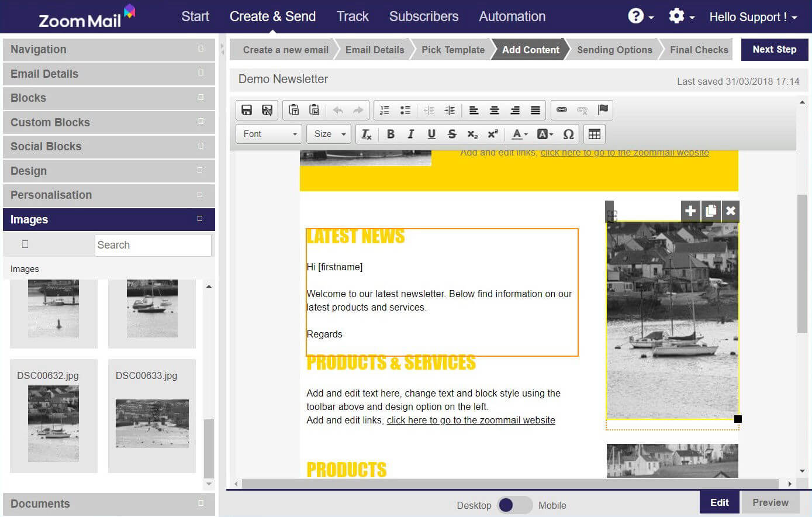Click the Save icon in editor toolbar
This screenshot has height=517, width=812.
click(247, 110)
